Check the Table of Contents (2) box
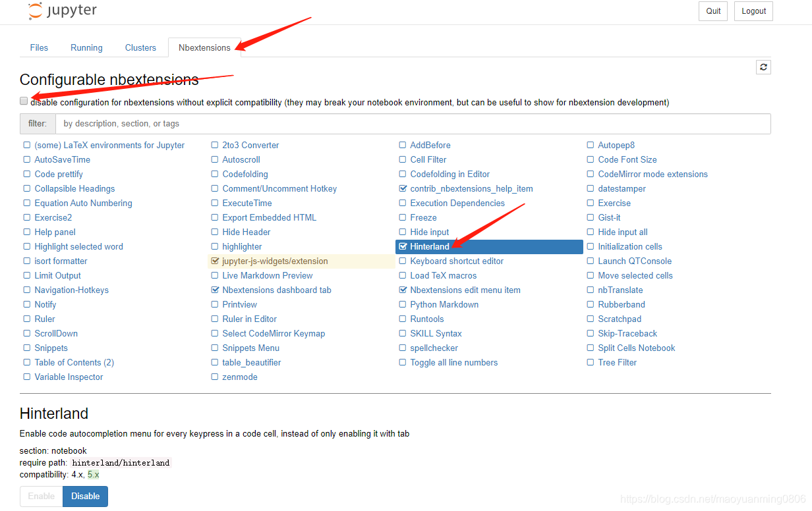812x511 pixels. (27, 363)
